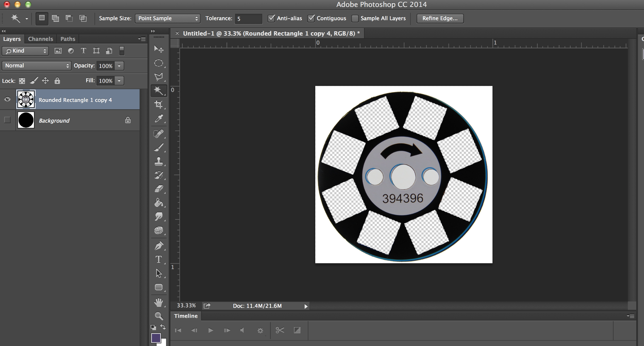Expand the Opacity slider arrow

[119, 66]
